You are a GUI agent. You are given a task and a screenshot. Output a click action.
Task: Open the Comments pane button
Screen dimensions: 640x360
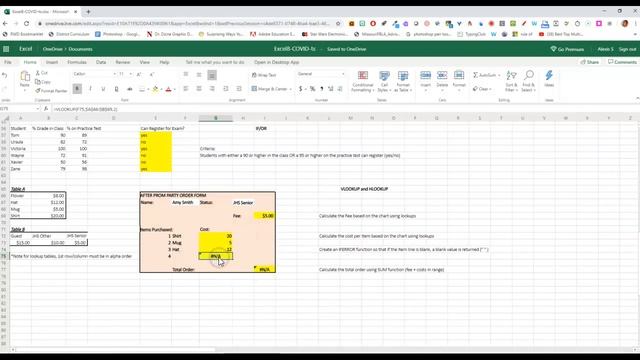point(622,62)
